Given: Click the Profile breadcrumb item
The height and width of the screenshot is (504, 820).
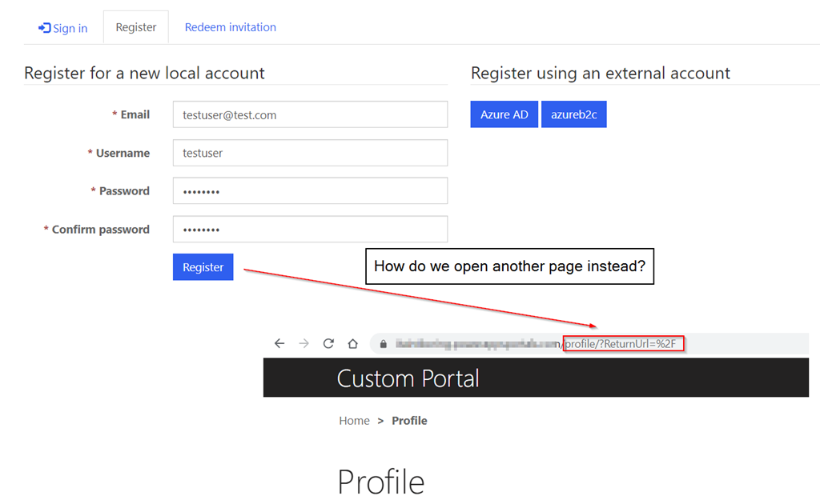Looking at the screenshot, I should point(409,421).
